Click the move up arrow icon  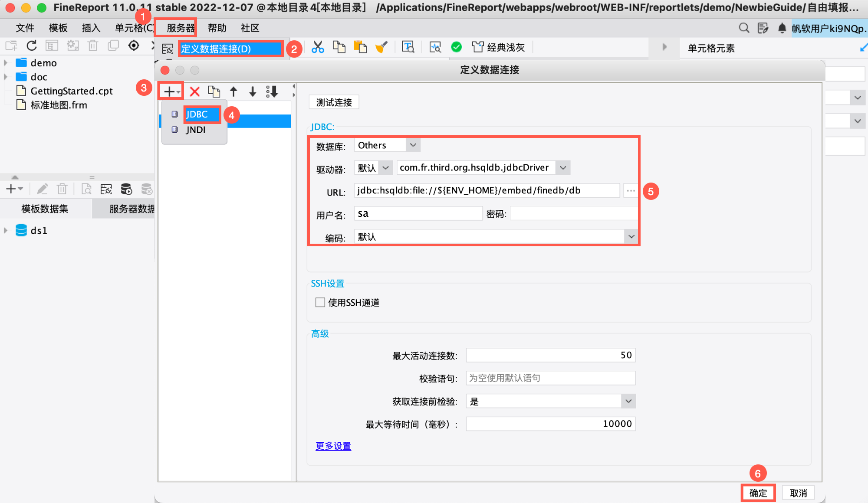coord(233,91)
